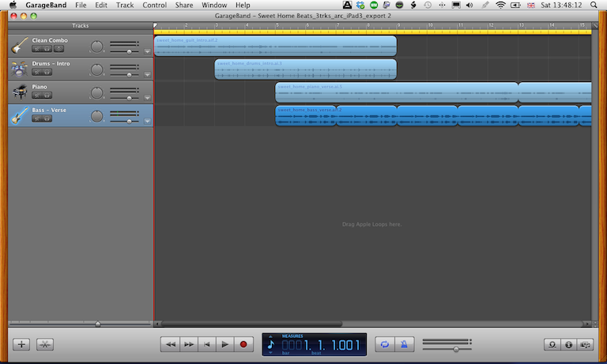The width and height of the screenshot is (607, 364).
Task: Add a new track with the plus button
Action: point(21,344)
